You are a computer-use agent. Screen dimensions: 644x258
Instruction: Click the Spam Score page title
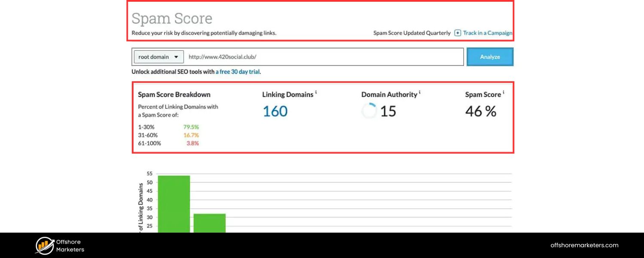click(x=172, y=18)
